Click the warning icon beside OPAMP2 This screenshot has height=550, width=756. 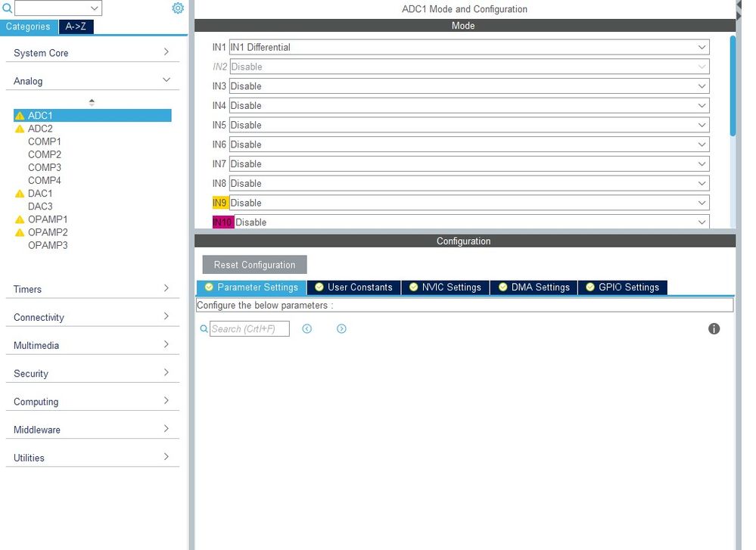click(20, 232)
